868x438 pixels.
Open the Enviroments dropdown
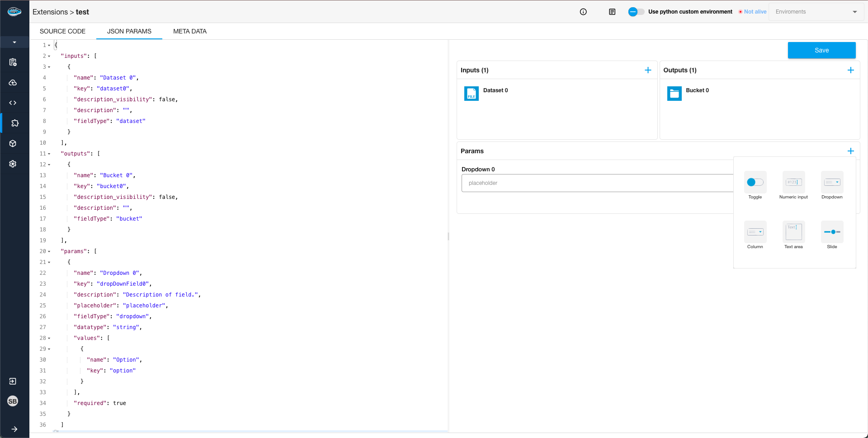pos(816,12)
